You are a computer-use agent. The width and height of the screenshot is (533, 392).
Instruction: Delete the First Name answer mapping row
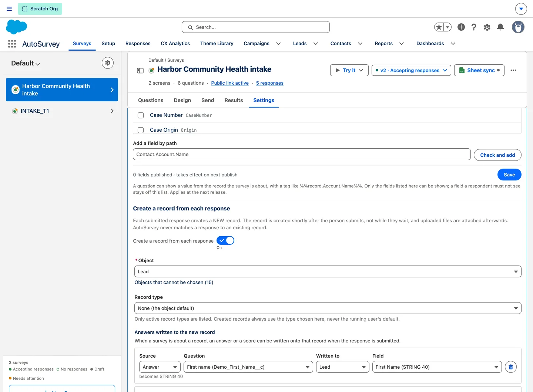(x=511, y=367)
